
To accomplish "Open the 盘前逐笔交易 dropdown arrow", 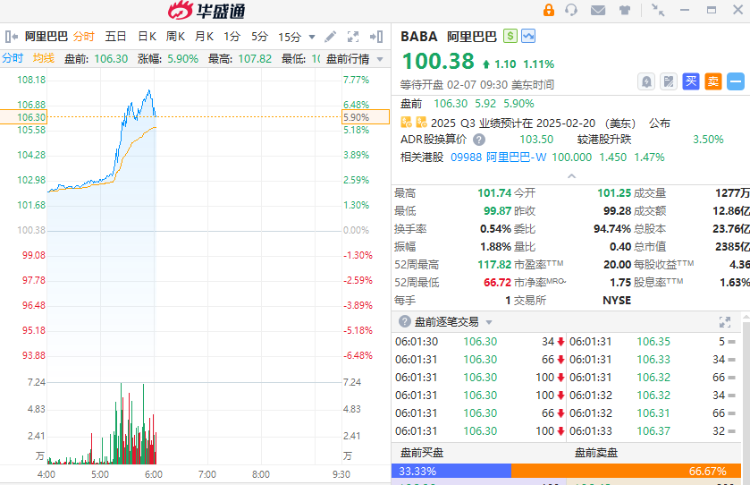I will pyautogui.click(x=489, y=322).
